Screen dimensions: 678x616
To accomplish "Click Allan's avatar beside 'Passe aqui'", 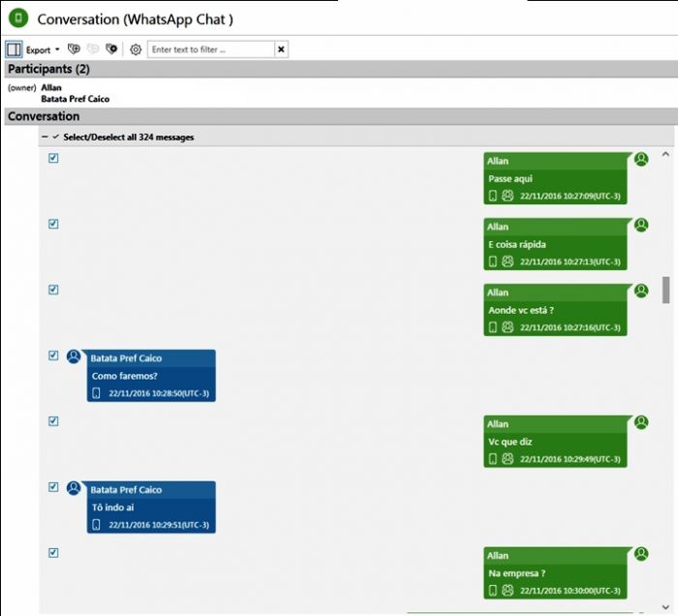I will 641,160.
